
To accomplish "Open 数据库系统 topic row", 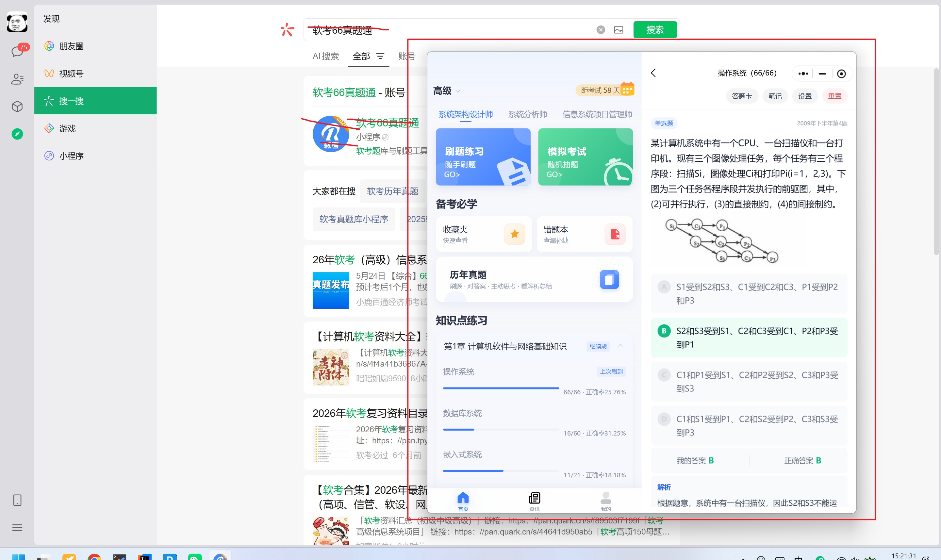I will 534,423.
